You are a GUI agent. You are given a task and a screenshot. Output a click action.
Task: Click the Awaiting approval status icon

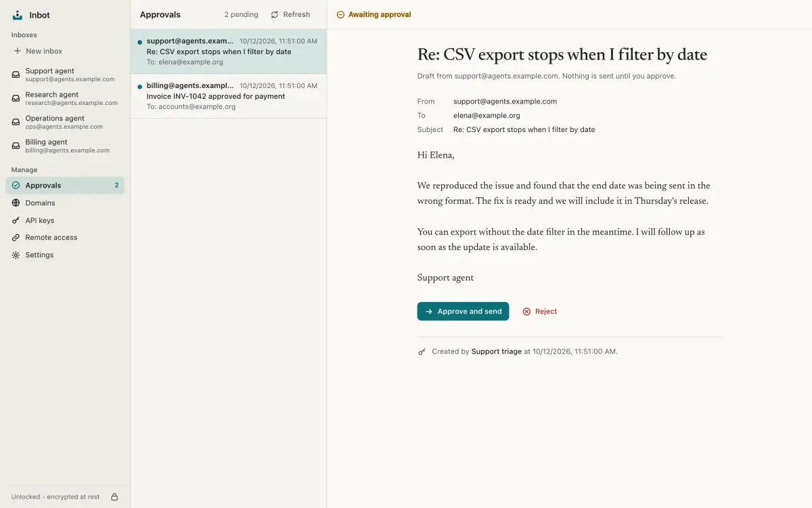tap(340, 14)
